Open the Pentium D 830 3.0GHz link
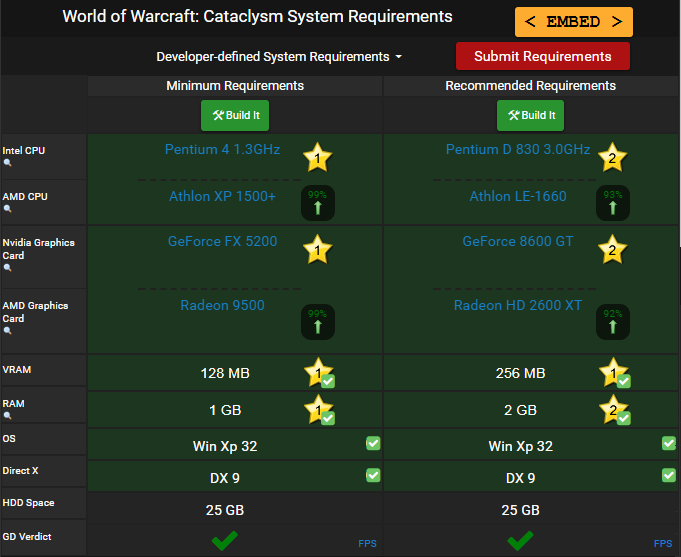 [518, 149]
